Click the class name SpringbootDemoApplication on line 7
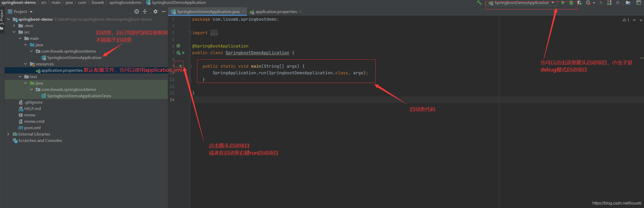Image resolution: width=644 pixels, height=208 pixels. point(257,53)
